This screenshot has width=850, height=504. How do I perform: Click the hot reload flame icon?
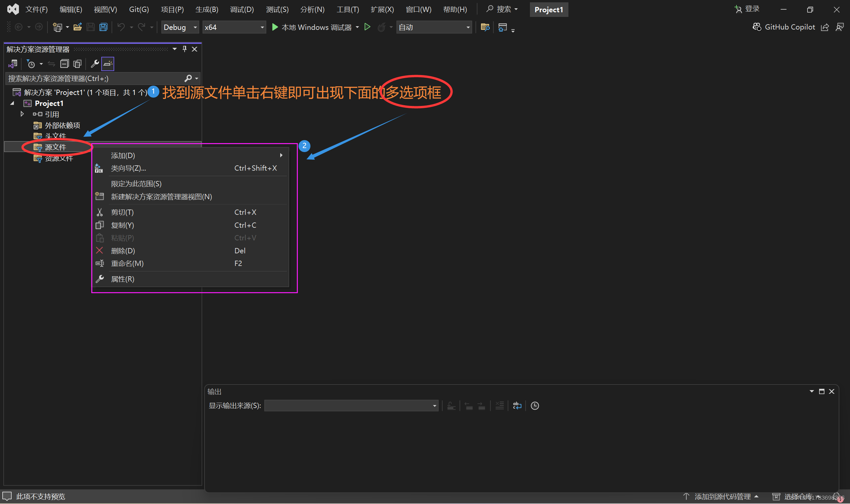(x=382, y=27)
